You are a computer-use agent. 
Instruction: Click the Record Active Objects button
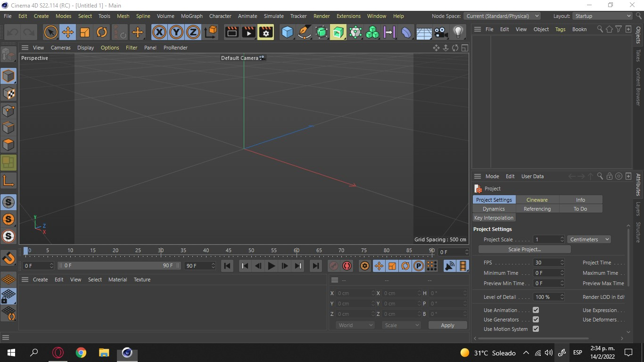tap(334, 266)
